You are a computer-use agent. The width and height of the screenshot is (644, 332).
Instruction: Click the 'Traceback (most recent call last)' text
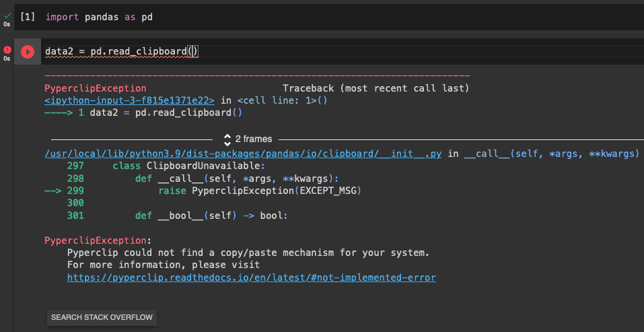click(375, 88)
